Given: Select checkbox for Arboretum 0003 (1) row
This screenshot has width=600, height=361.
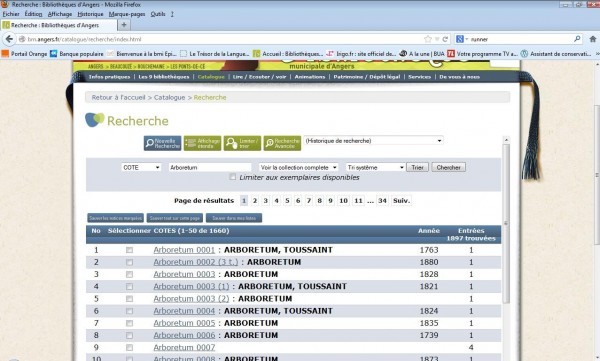Looking at the screenshot, I should click(129, 286).
